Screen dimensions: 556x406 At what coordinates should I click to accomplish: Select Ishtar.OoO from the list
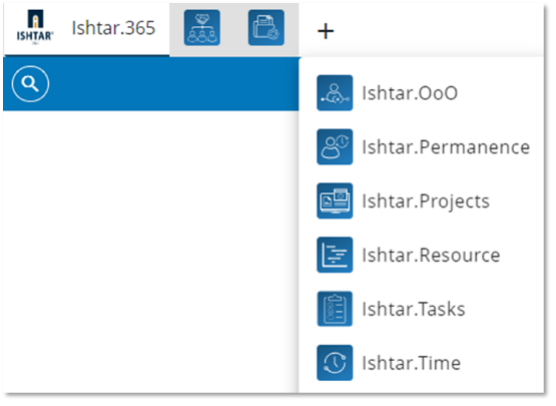410,93
